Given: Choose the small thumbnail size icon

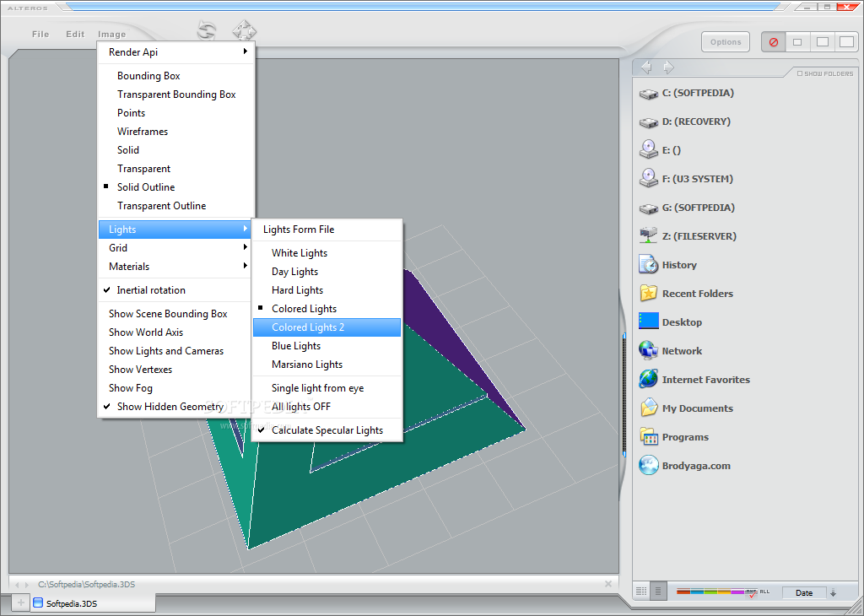Looking at the screenshot, I should point(796,42).
